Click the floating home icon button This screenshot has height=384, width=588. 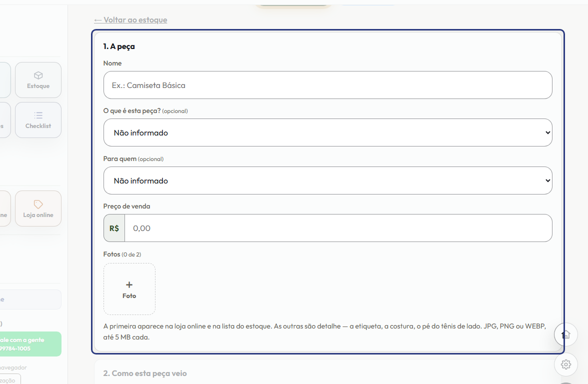(x=566, y=334)
